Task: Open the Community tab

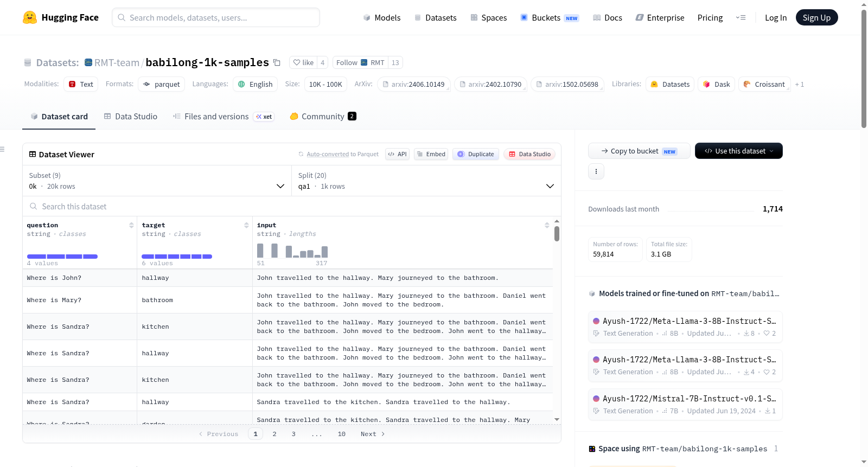Action: [323, 116]
